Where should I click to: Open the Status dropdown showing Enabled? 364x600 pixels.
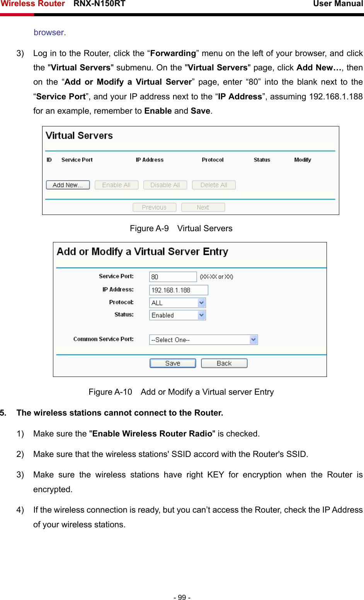(x=178, y=315)
